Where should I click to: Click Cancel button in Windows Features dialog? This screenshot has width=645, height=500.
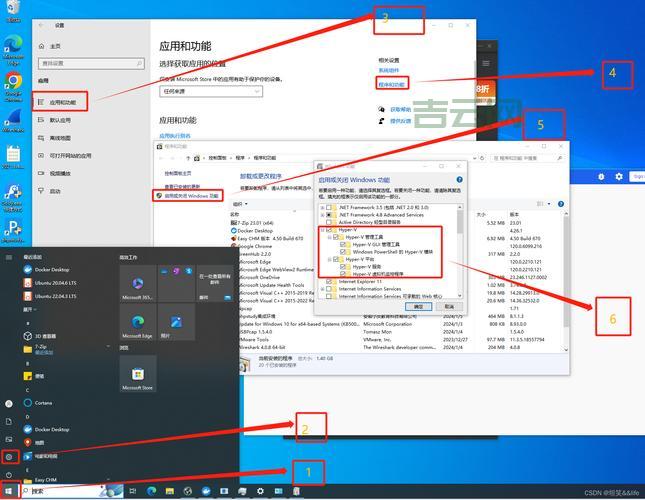(x=449, y=307)
